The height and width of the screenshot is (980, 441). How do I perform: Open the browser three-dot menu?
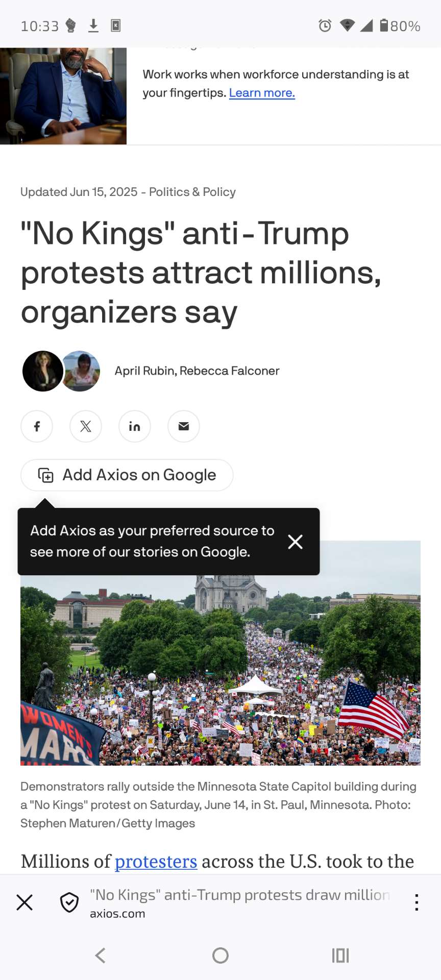[x=416, y=902]
